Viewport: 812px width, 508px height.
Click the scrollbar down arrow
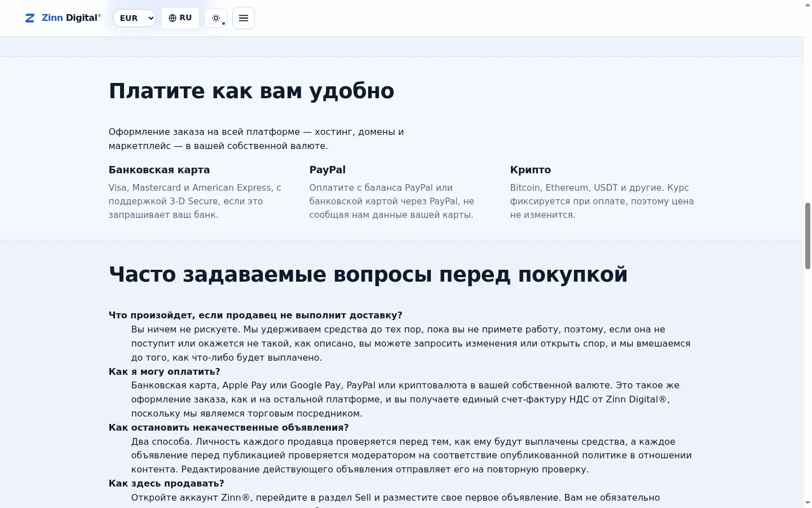[807, 503]
